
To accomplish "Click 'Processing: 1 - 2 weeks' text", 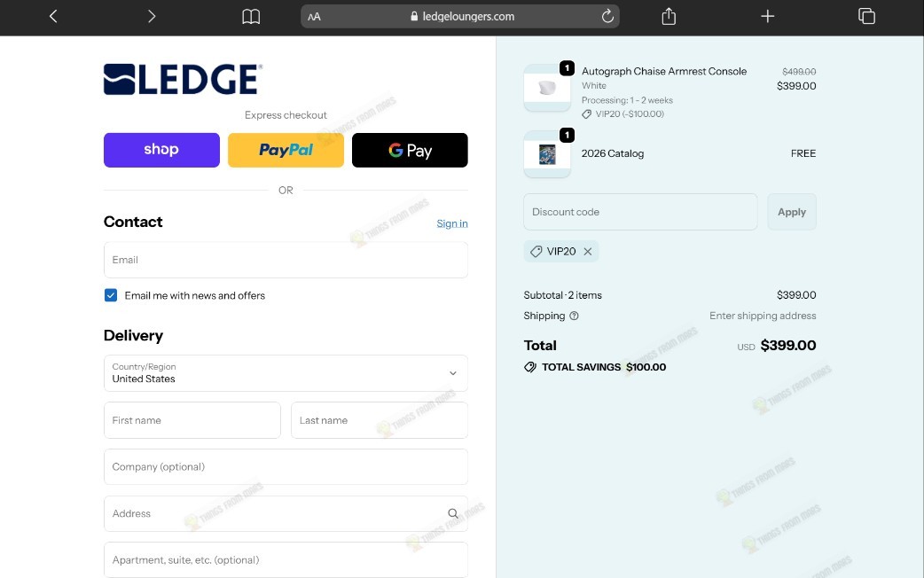I will tap(627, 100).
